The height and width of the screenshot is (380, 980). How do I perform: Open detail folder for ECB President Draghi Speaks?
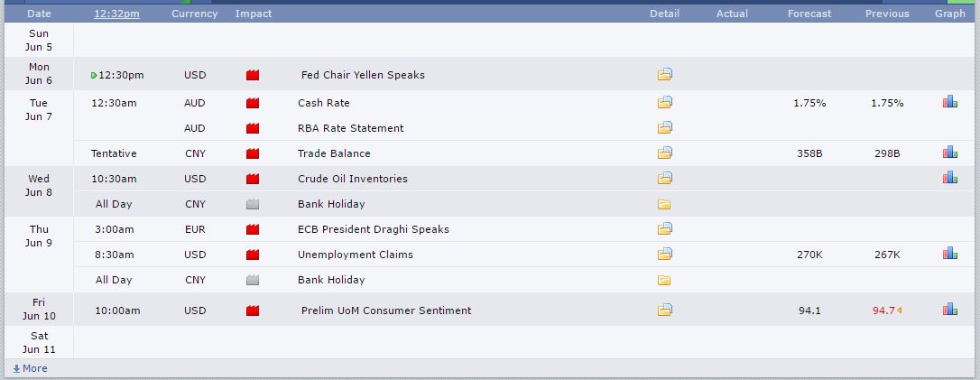point(665,229)
